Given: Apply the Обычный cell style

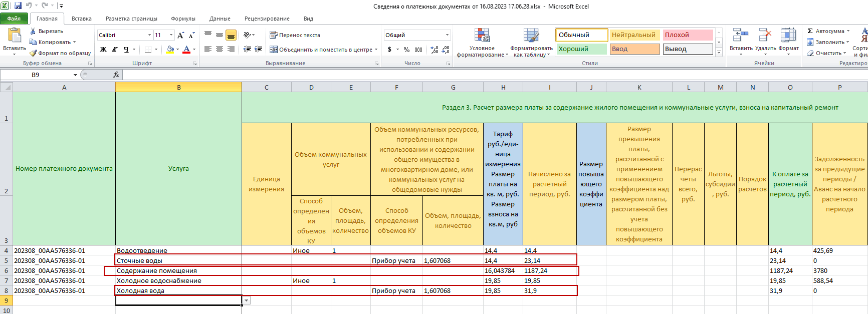Looking at the screenshot, I should tap(581, 35).
